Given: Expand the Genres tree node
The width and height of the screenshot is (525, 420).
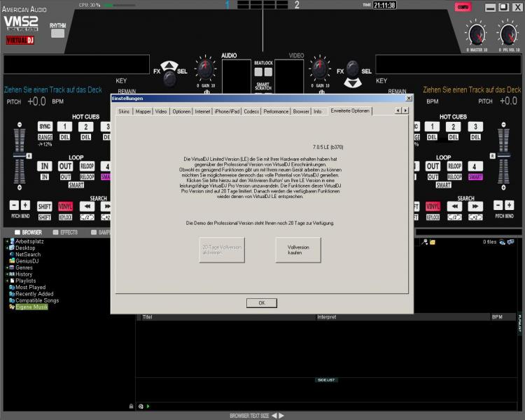Looking at the screenshot, I should click(7, 267).
